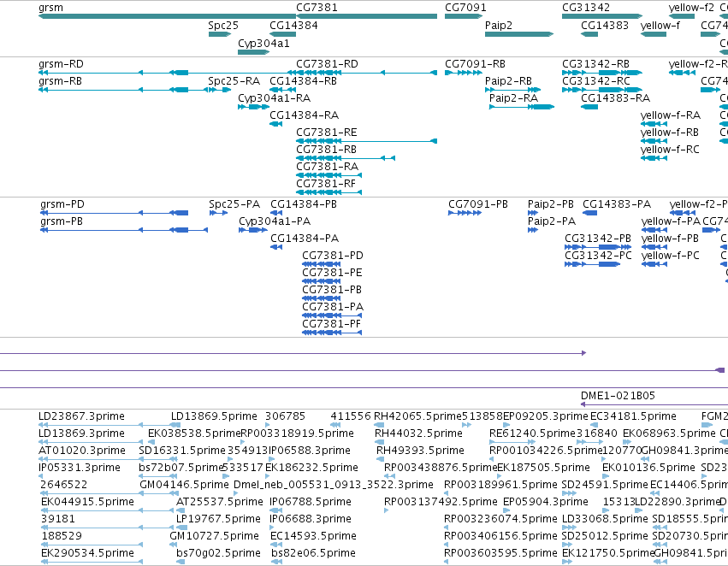Click the CG7091 gene feature

[464, 16]
